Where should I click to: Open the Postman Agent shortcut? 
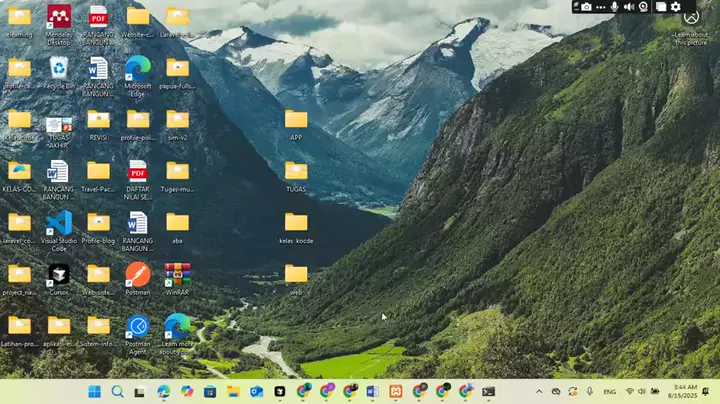click(137, 325)
